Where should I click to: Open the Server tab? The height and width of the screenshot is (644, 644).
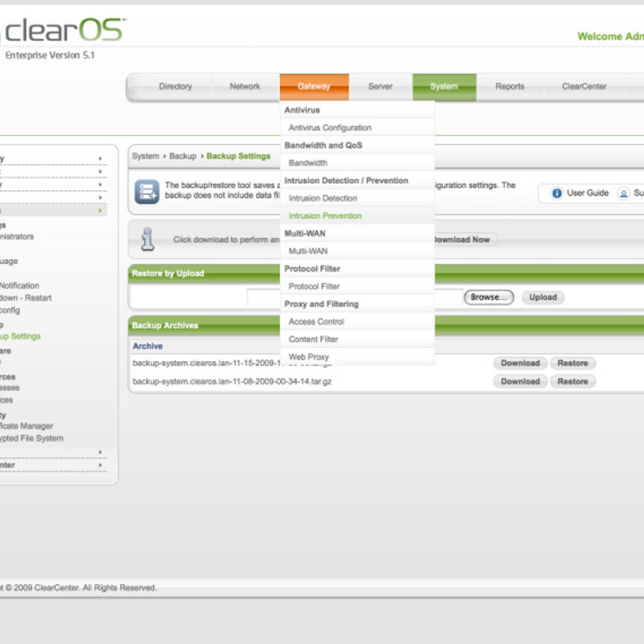(380, 87)
